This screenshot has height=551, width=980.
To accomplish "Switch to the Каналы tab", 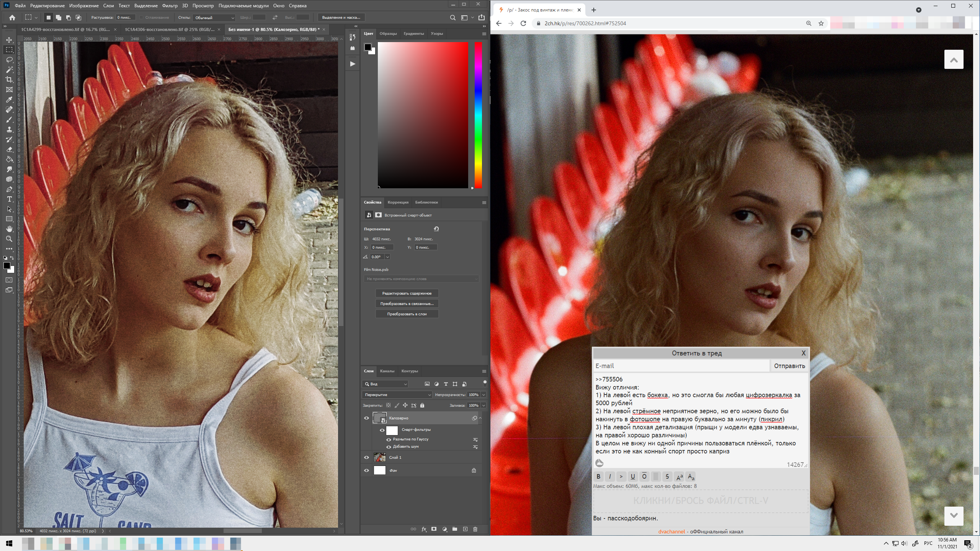I will [387, 371].
